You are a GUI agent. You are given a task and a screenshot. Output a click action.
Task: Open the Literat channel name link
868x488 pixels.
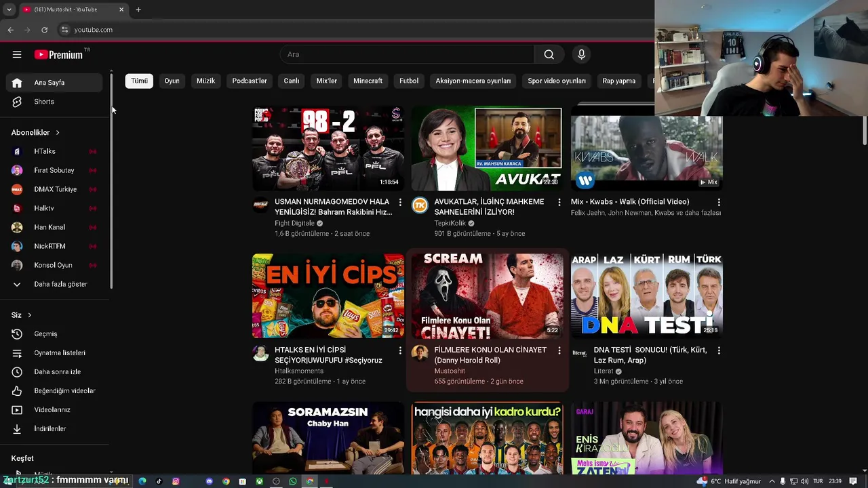click(x=604, y=371)
